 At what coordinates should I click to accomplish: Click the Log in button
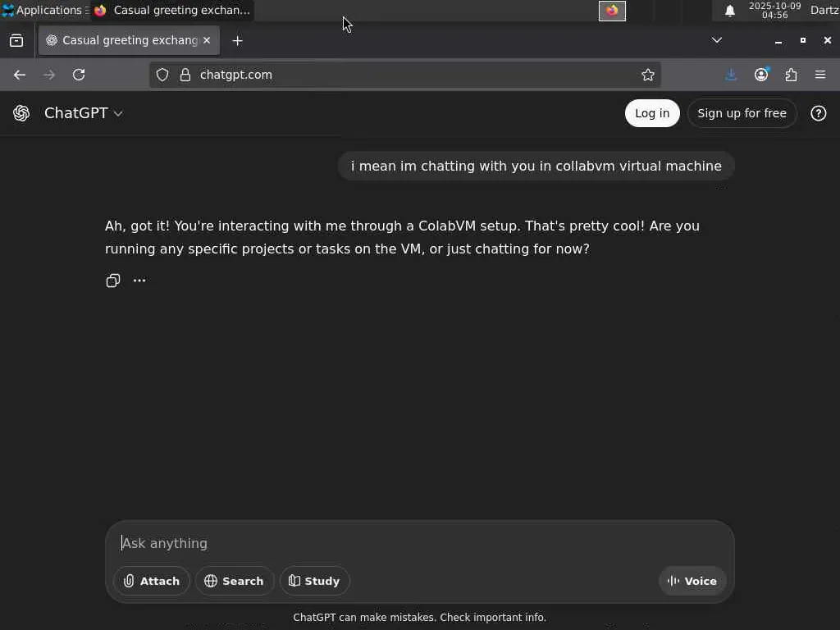tap(652, 113)
